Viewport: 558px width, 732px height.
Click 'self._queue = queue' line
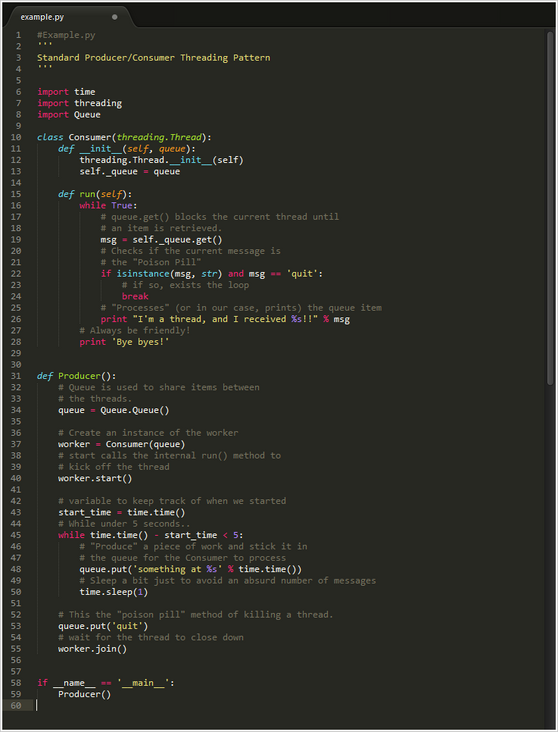click(x=130, y=171)
